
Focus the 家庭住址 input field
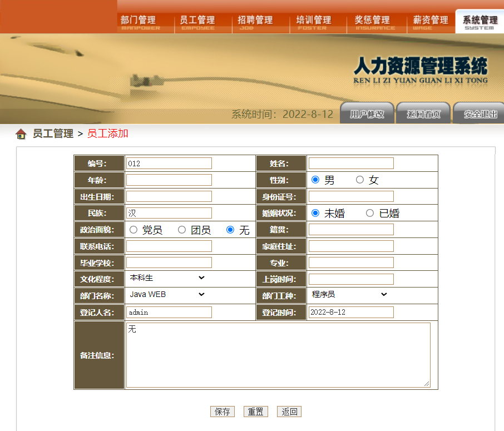pyautogui.click(x=351, y=246)
